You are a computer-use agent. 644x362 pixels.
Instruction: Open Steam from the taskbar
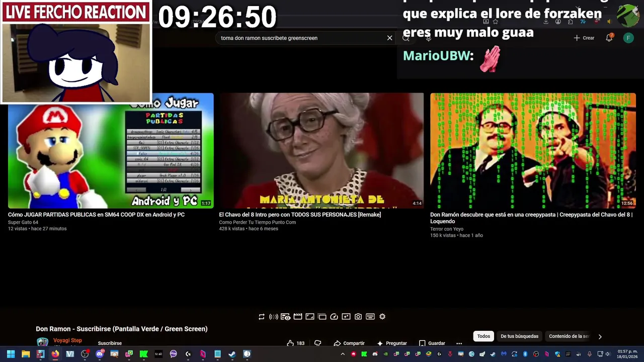click(x=232, y=354)
